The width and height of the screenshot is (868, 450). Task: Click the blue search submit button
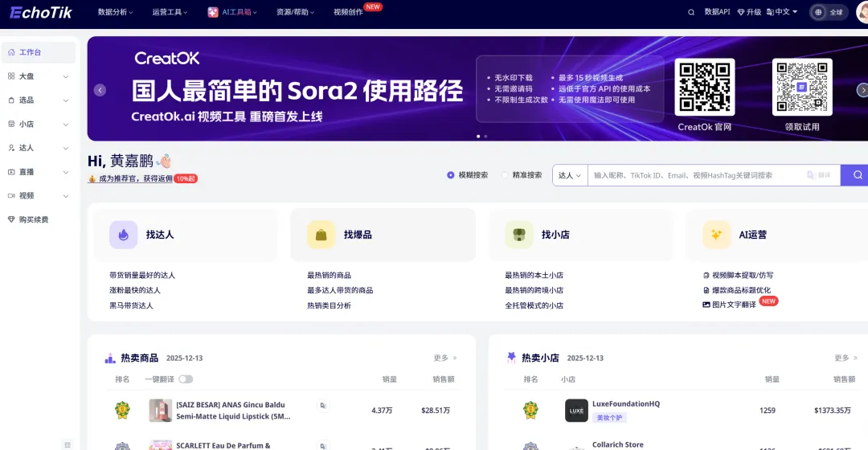pos(857,175)
